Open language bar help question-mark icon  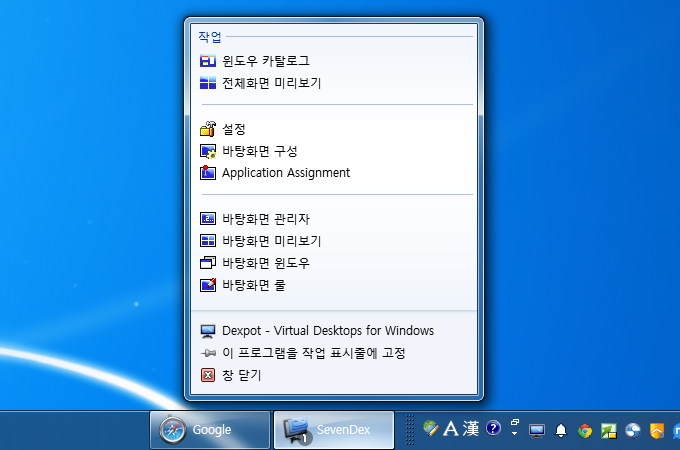(x=493, y=428)
